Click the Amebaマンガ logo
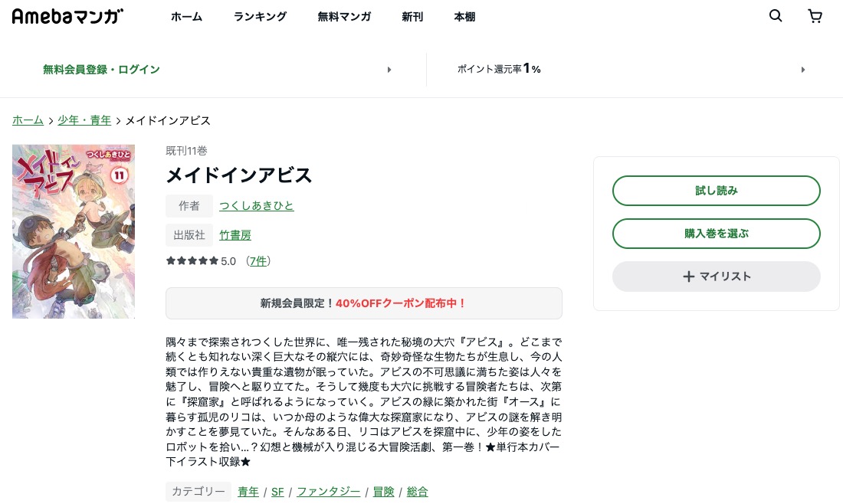This screenshot has height=504, width=843. point(67,16)
